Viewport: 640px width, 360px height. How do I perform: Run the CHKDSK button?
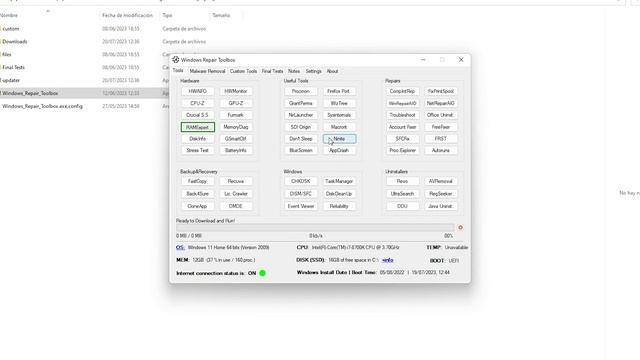point(301,181)
